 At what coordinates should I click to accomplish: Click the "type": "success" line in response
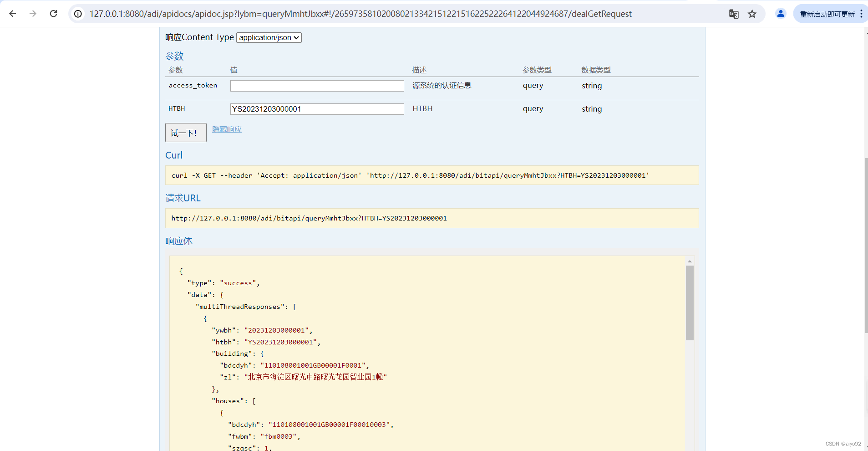[223, 283]
